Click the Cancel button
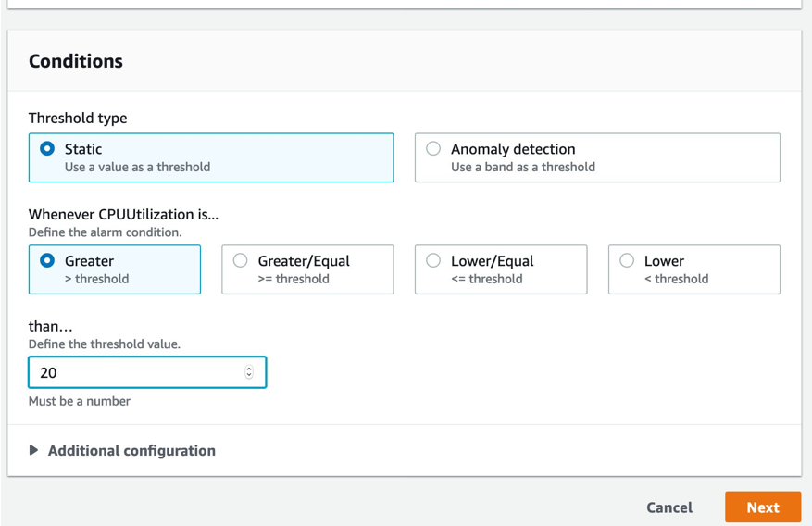 pyautogui.click(x=669, y=507)
